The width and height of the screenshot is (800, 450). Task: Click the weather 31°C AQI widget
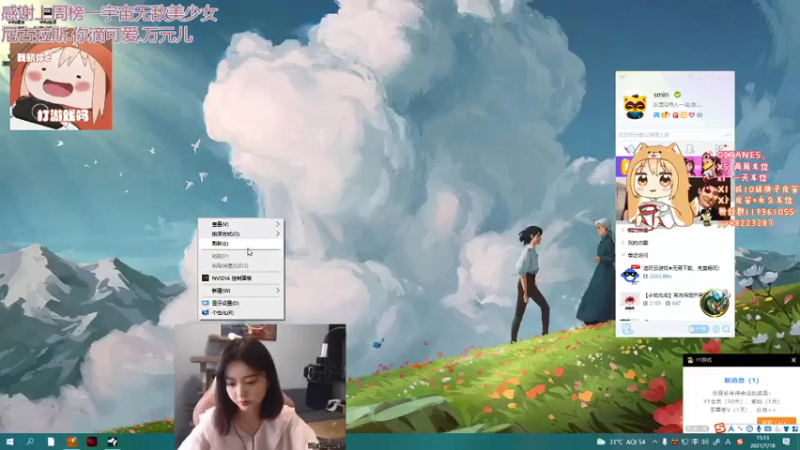click(x=621, y=442)
